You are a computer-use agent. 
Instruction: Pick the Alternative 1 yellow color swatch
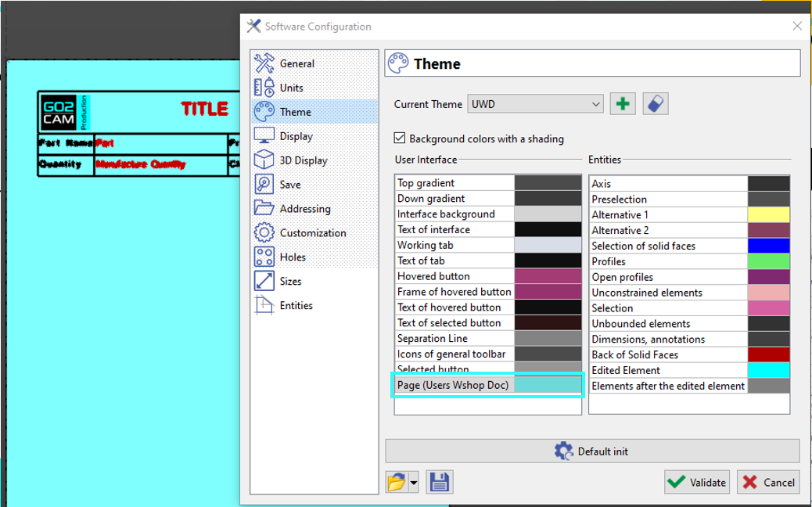(x=768, y=214)
